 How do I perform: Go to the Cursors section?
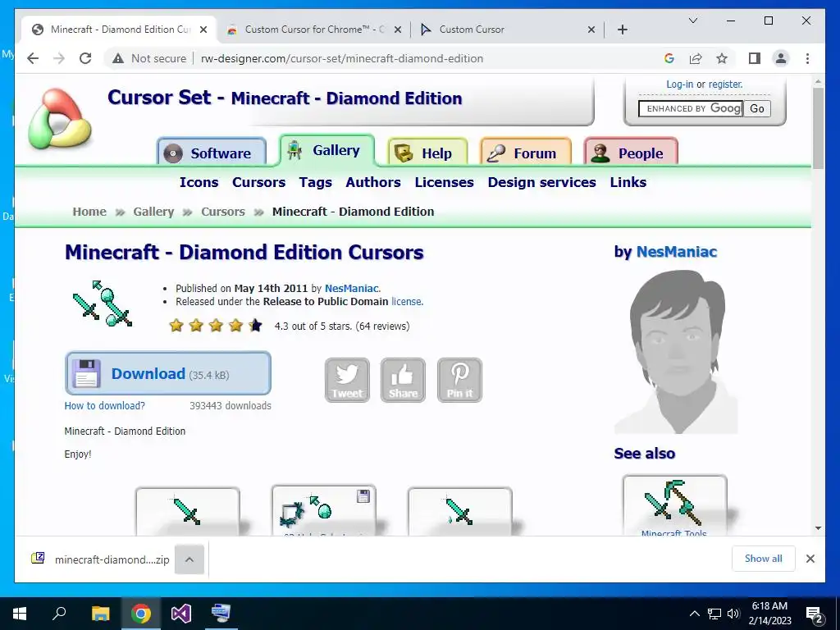pyautogui.click(x=258, y=182)
